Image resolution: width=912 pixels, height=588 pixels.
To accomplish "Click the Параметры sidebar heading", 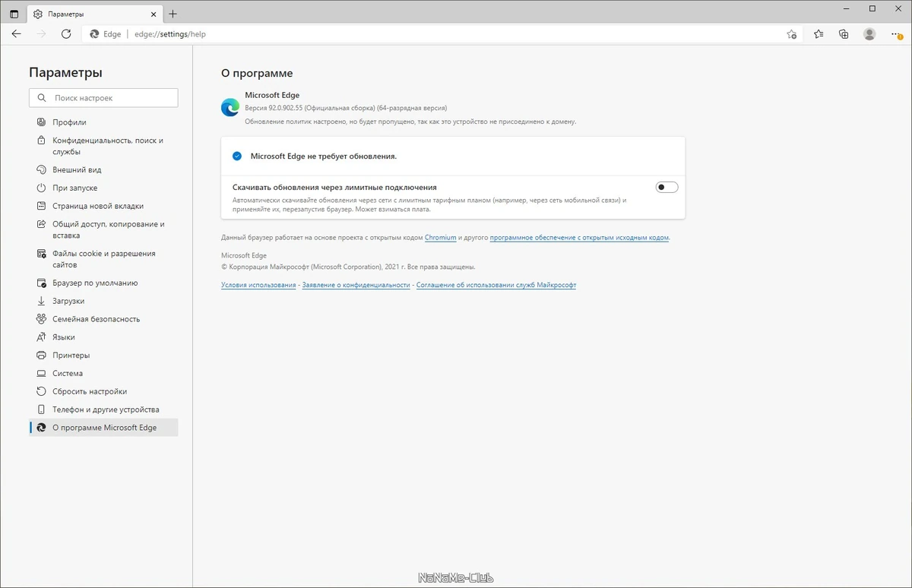I will tap(65, 73).
